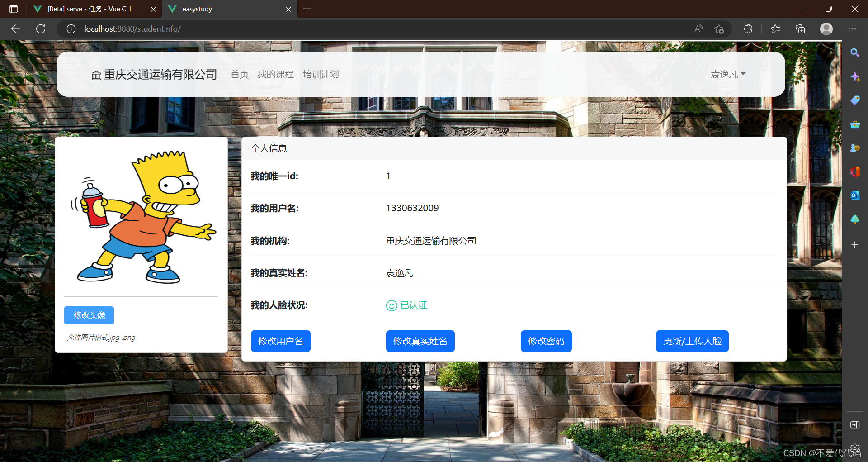
Task: Open Tools briefcase icon in sidebar
Action: click(x=855, y=124)
